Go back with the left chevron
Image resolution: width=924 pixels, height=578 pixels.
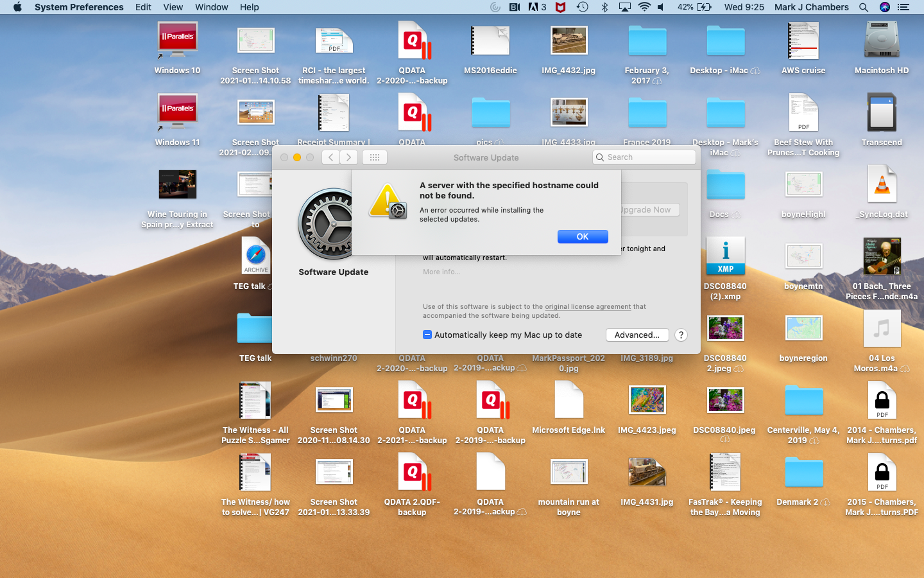pos(330,157)
